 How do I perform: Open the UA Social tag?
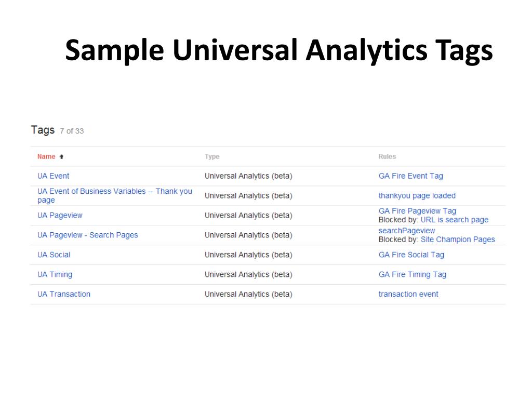tap(54, 255)
